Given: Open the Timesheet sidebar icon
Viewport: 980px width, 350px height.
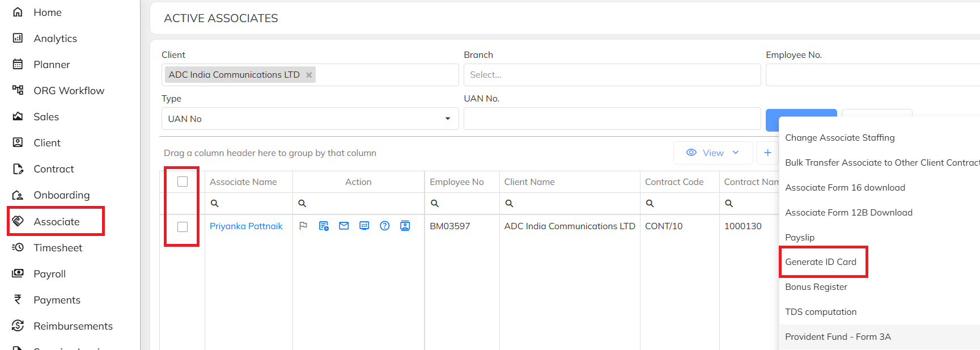Looking at the screenshot, I should pos(18,247).
